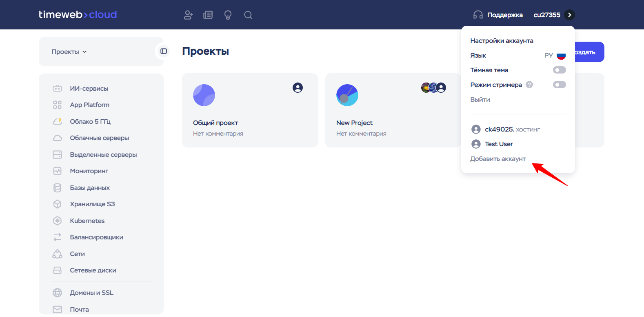Viewport: 644px width, 317px height.
Task: Click the Тёмная тема label
Action: [x=489, y=70]
